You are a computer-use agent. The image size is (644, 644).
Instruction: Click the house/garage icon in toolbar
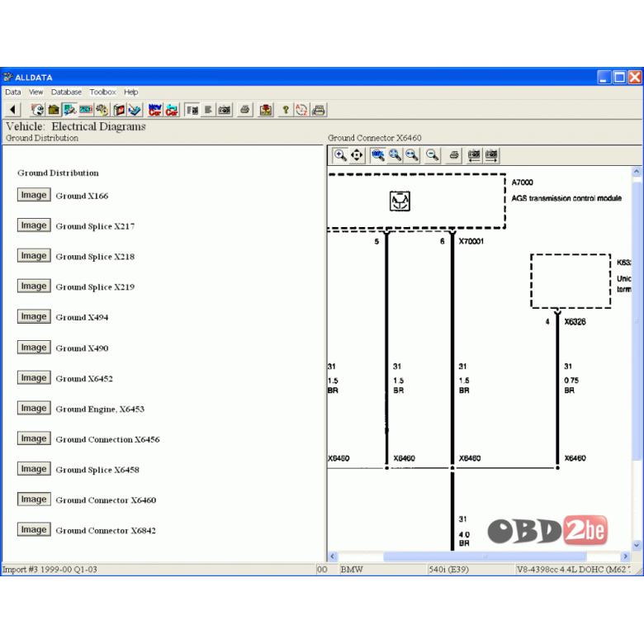click(x=54, y=110)
